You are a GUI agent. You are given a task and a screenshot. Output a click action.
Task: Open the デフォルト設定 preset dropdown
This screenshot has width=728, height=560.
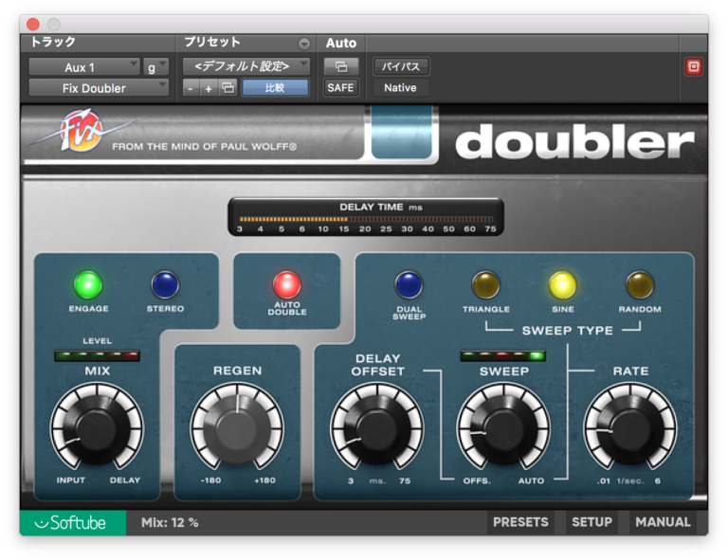[246, 66]
